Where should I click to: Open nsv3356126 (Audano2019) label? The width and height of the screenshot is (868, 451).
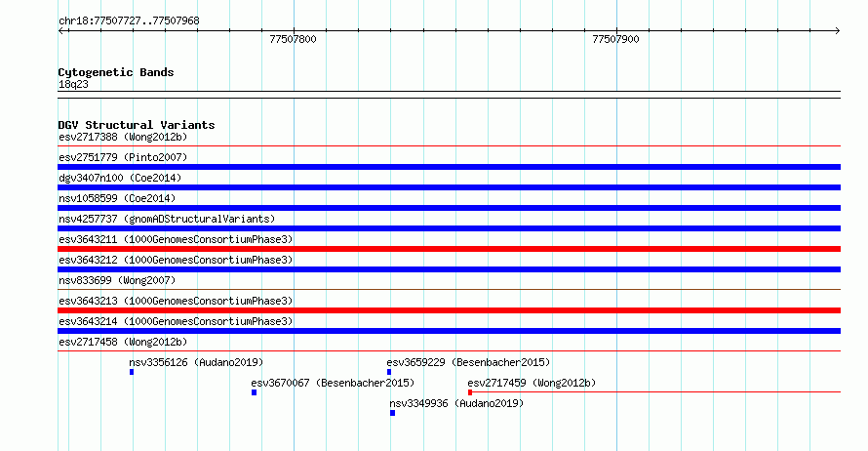(x=196, y=362)
